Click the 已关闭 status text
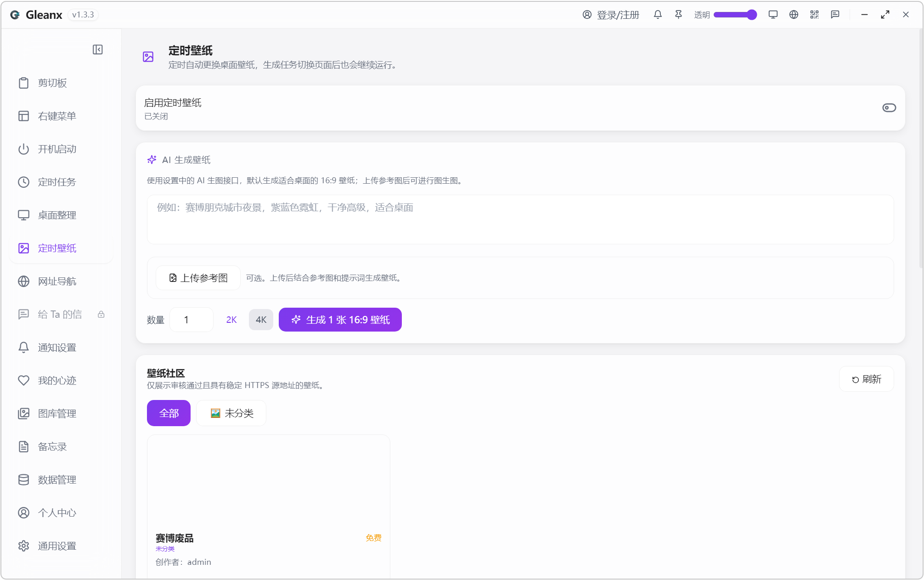This screenshot has height=580, width=924. [x=156, y=117]
